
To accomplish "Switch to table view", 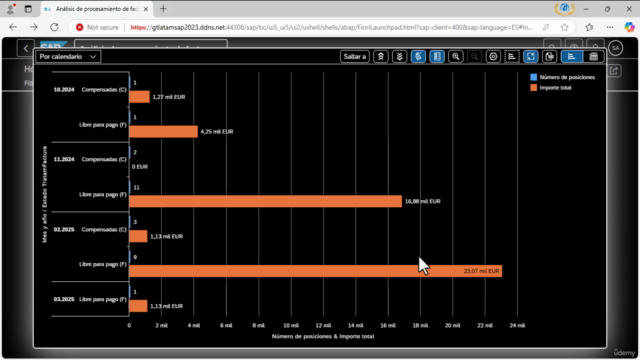I will pos(593,57).
